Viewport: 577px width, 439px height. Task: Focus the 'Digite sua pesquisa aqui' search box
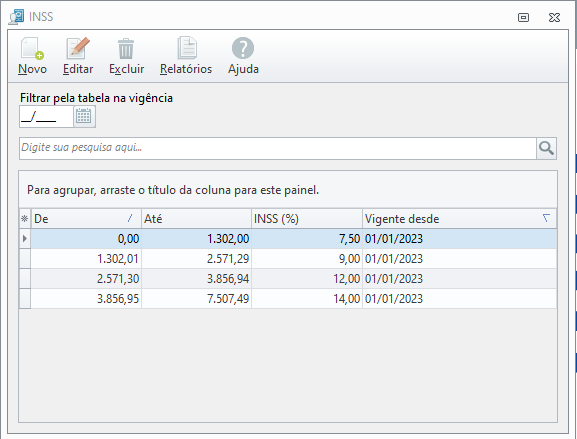[x=278, y=148]
